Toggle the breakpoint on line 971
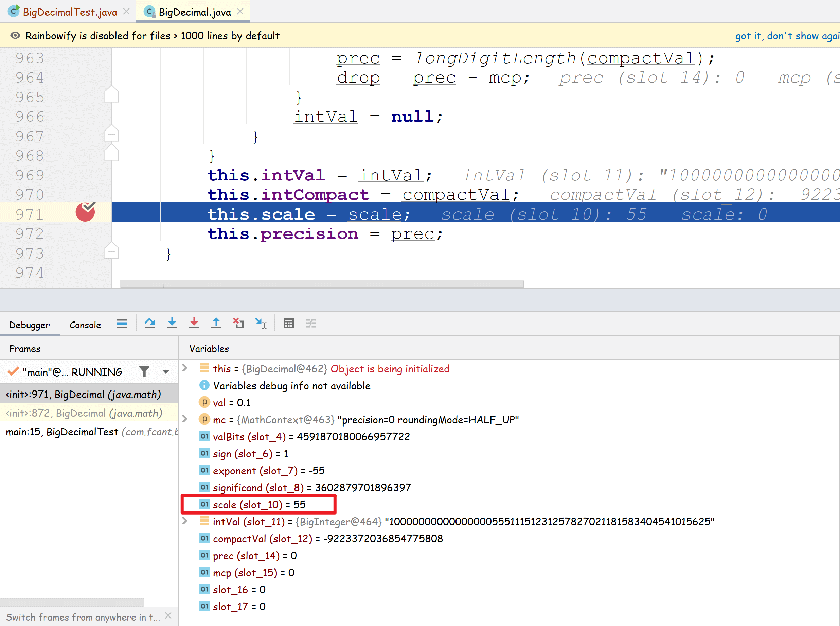Screen dimensions: 840x626 click(x=85, y=213)
